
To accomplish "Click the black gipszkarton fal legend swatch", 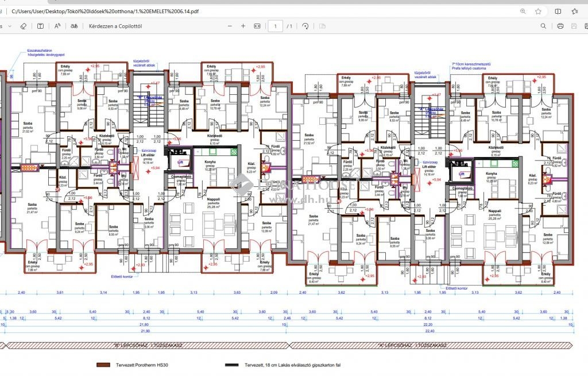I will tap(231, 365).
